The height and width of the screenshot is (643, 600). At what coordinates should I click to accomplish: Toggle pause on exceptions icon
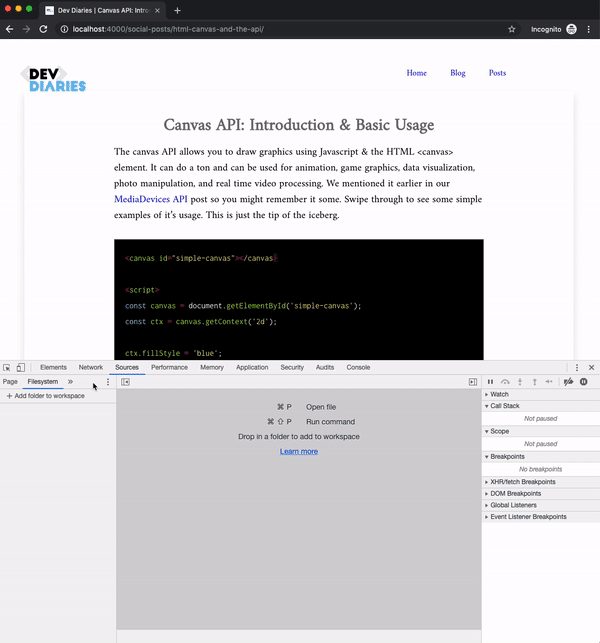(584, 382)
